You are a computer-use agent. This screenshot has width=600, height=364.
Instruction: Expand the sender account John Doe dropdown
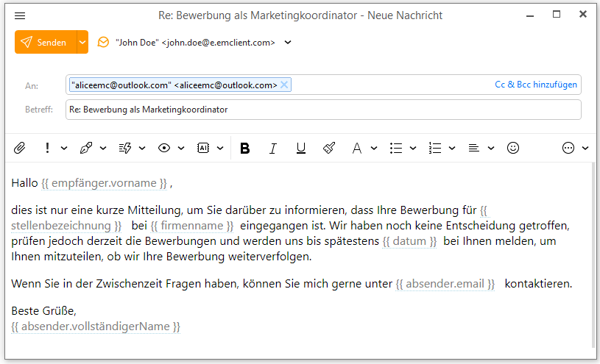click(x=288, y=43)
